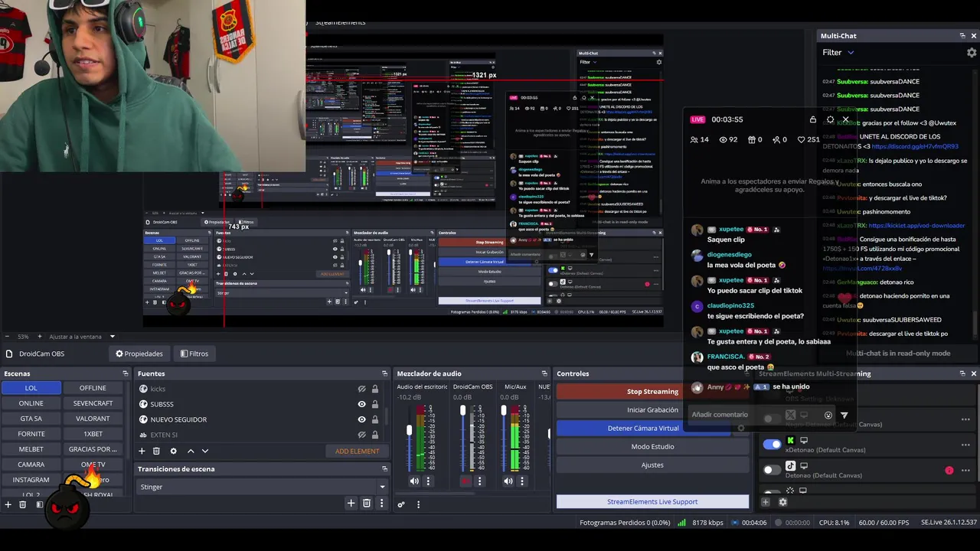Open source properties gear in Fuentes toolbar
This screenshot has height=551, width=980.
[173, 451]
